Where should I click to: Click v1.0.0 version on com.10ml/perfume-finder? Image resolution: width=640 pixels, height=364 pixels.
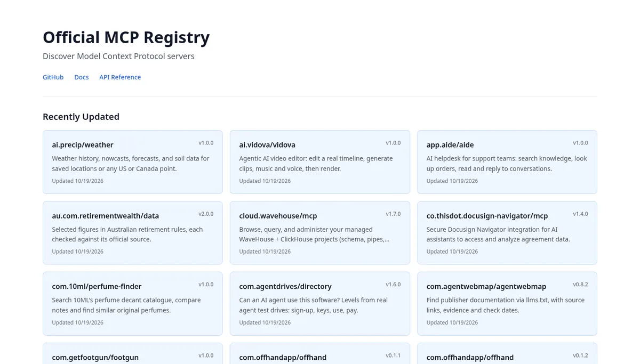point(206,285)
